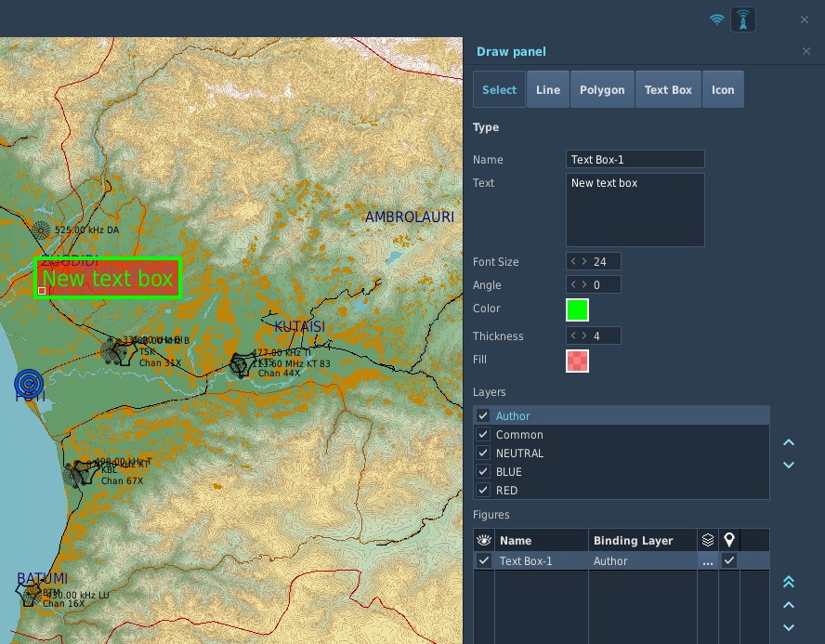The width and height of the screenshot is (825, 644).
Task: Move layer down with the Layers down arrow
Action: [x=788, y=465]
